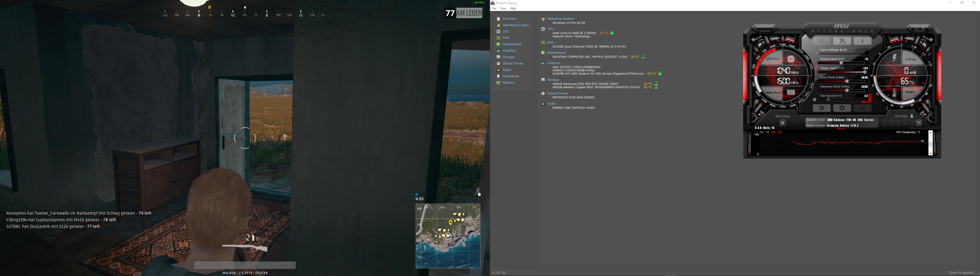Open fan speed settings gear icon

(x=815, y=100)
